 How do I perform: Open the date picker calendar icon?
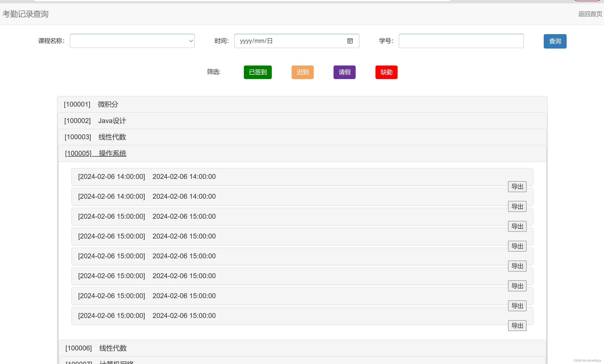[x=350, y=41]
